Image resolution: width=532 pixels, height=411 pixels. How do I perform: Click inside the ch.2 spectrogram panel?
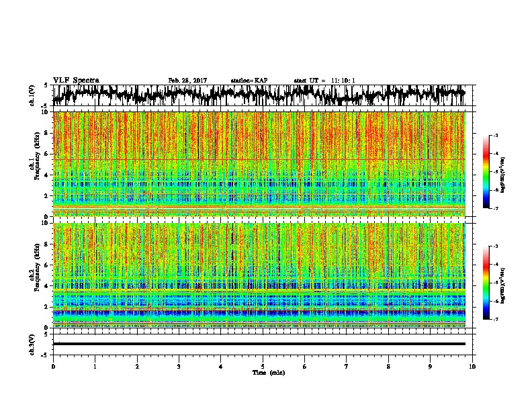point(259,275)
